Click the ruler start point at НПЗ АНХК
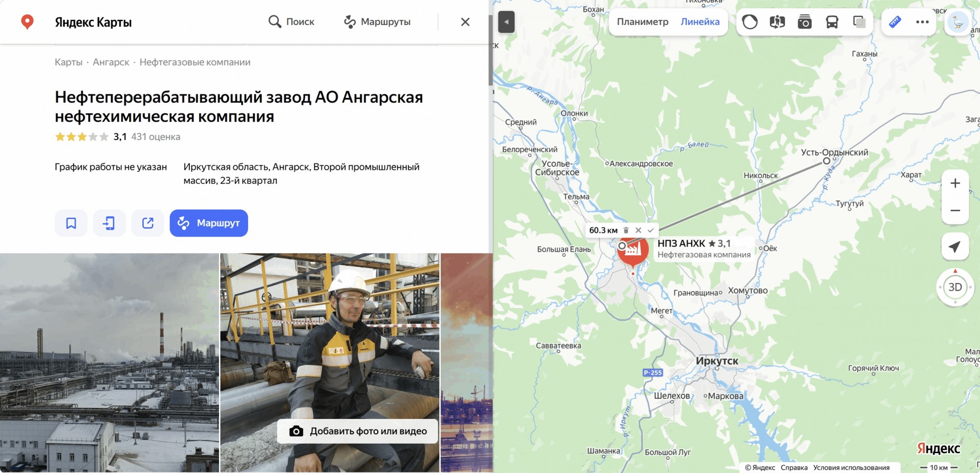 click(622, 246)
